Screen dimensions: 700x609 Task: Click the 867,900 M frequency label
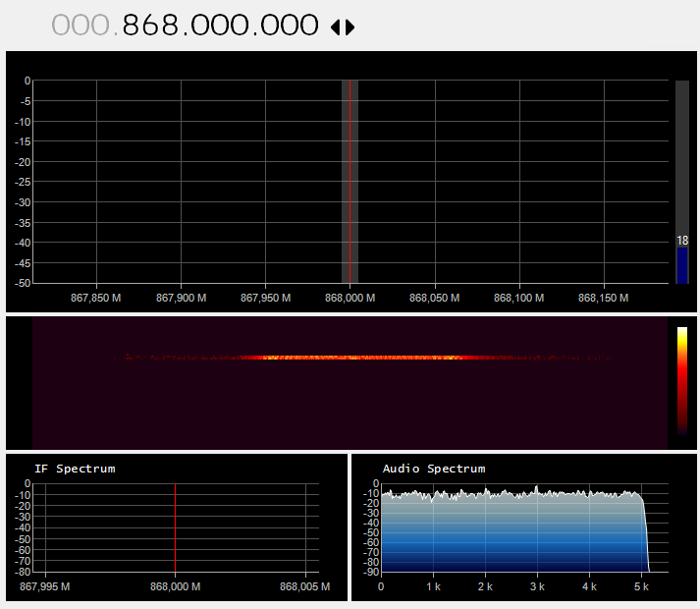coord(181,298)
